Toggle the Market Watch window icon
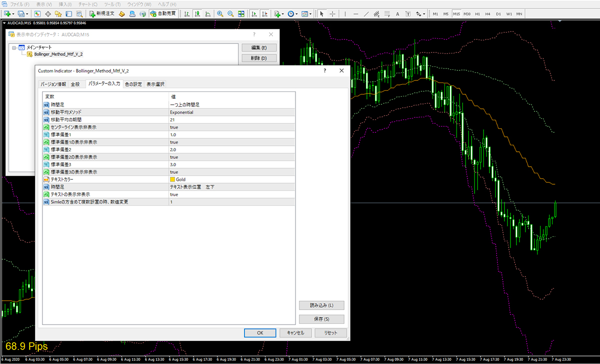Viewport: 600px width, 364px height. click(x=37, y=13)
